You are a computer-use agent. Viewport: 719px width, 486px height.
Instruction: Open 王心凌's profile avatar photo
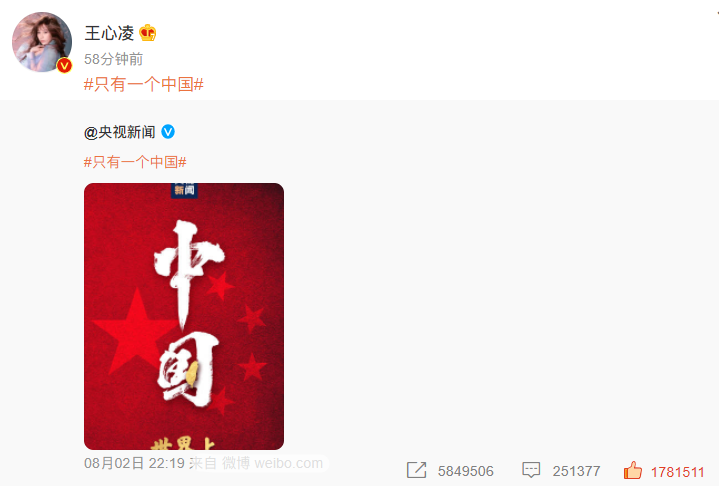[42, 42]
